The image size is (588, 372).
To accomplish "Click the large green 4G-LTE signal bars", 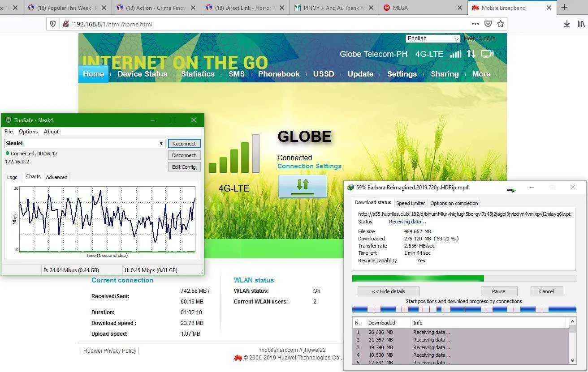I will (x=234, y=154).
